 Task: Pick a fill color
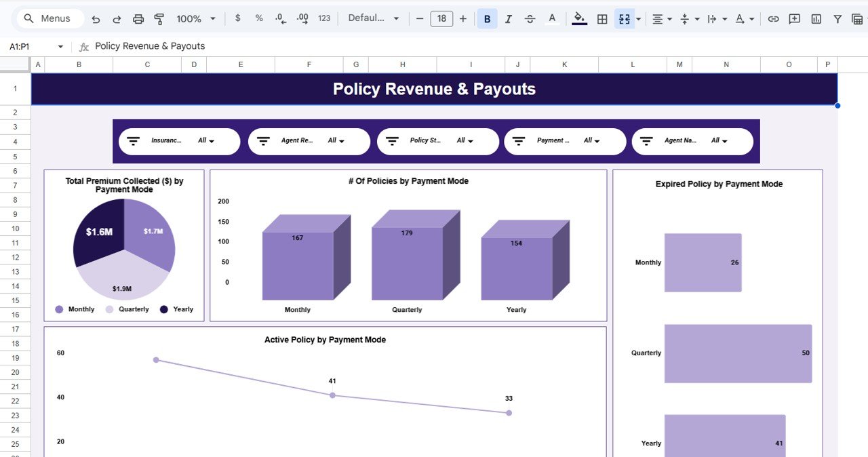(578, 18)
